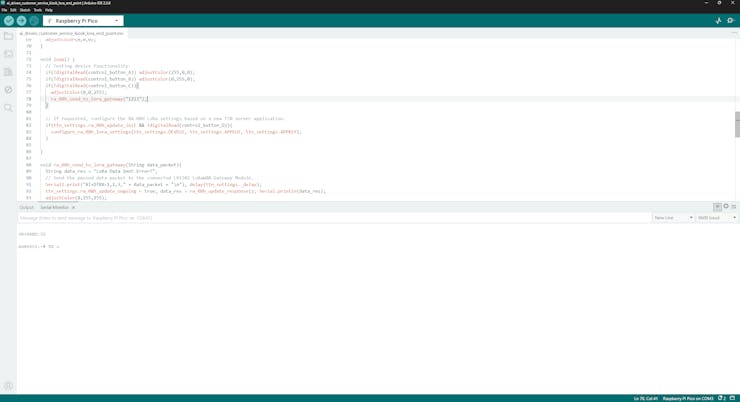Viewport: 740px width, 402px height.
Task: Click the 'void loop() {' code line
Action: point(57,59)
